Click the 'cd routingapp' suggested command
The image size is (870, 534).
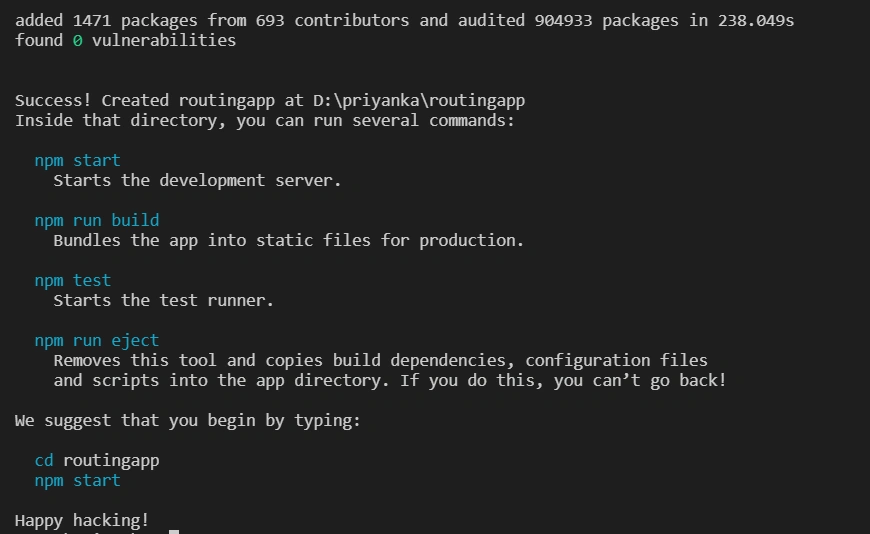97,461
